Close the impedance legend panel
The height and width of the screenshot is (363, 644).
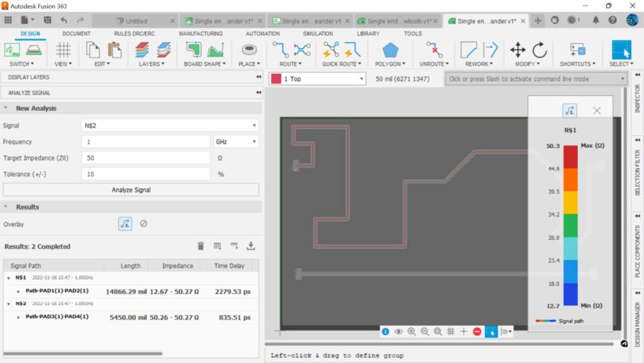tap(597, 111)
